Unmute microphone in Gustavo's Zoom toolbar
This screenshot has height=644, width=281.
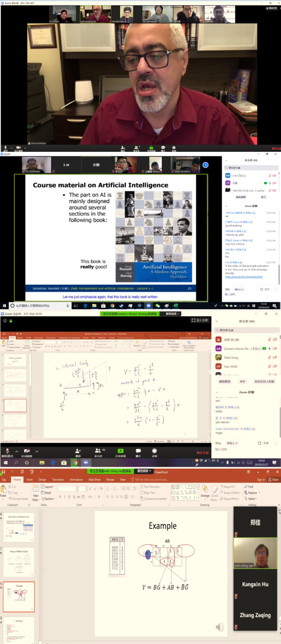pos(7,451)
